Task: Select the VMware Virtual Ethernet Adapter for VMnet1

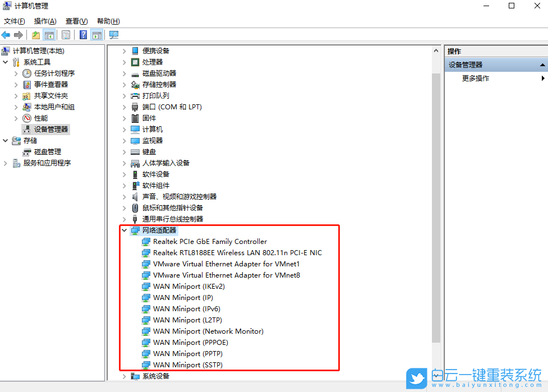Action: (225, 264)
